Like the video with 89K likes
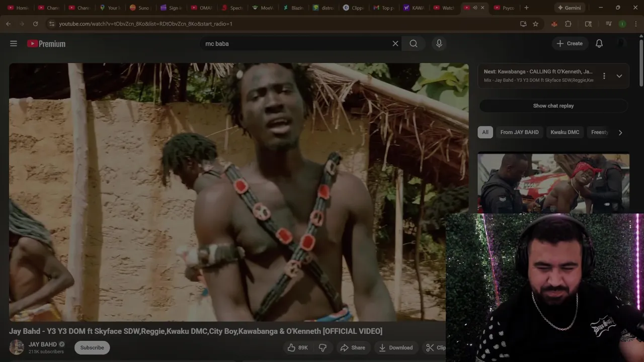The height and width of the screenshot is (362, 644). click(297, 347)
